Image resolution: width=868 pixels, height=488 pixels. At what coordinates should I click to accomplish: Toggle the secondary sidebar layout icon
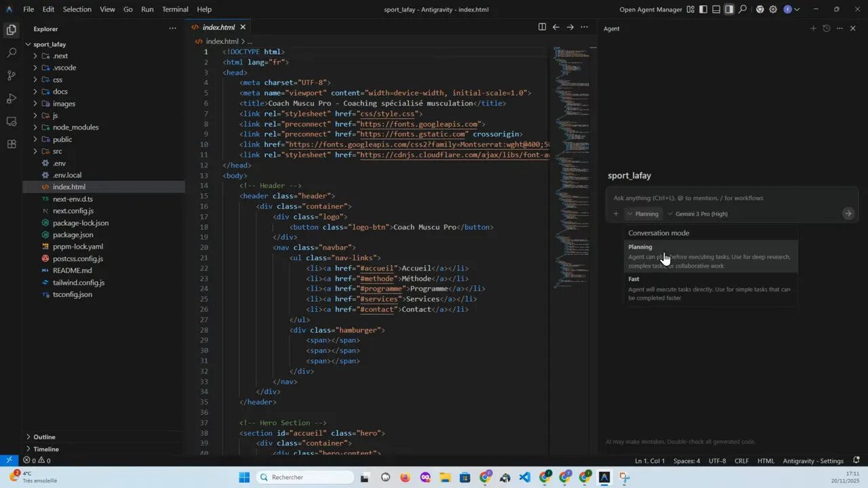coord(728,9)
